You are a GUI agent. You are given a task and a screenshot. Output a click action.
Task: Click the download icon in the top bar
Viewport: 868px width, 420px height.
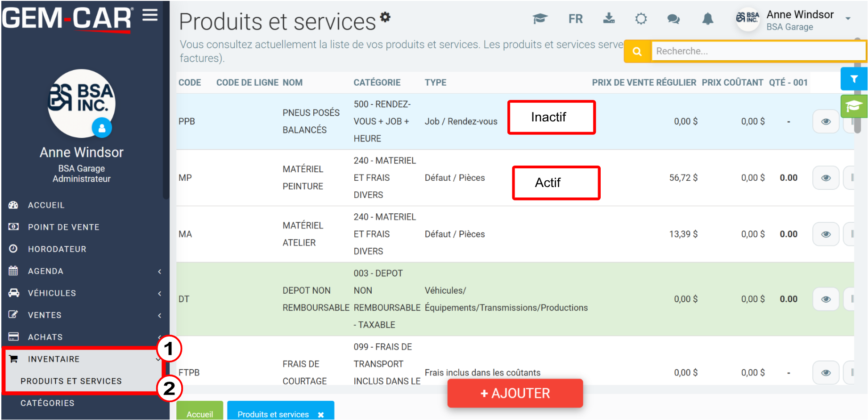[x=609, y=18]
